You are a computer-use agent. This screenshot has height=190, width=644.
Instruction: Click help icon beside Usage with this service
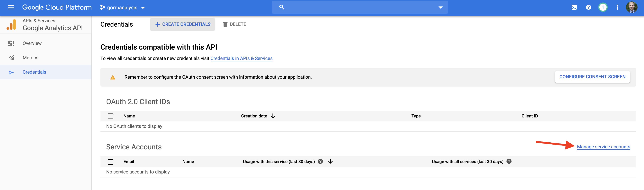point(320,161)
